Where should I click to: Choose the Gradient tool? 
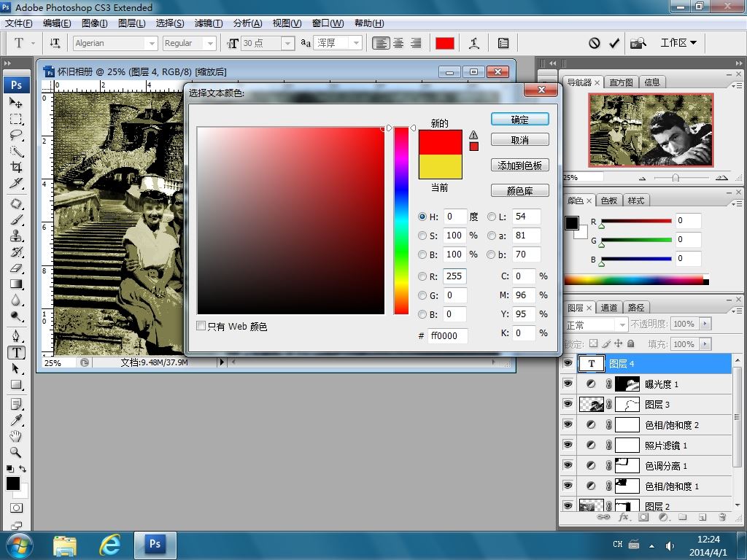coord(16,284)
